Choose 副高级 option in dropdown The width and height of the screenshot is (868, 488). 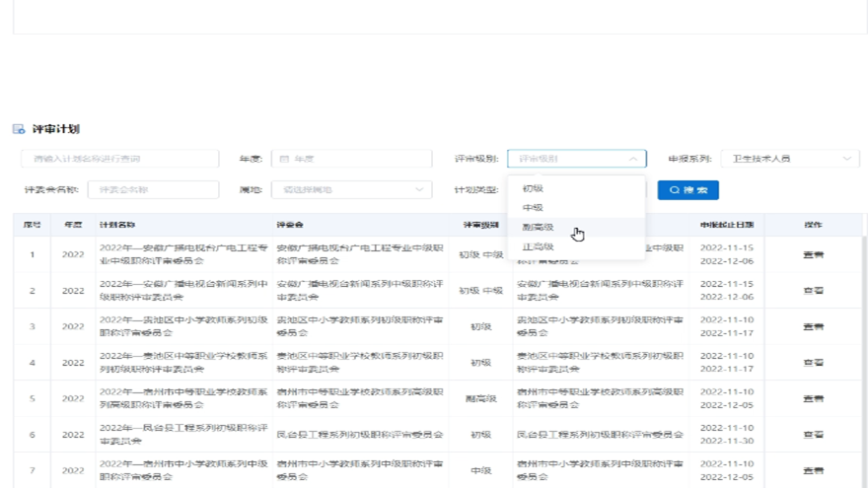coord(538,228)
